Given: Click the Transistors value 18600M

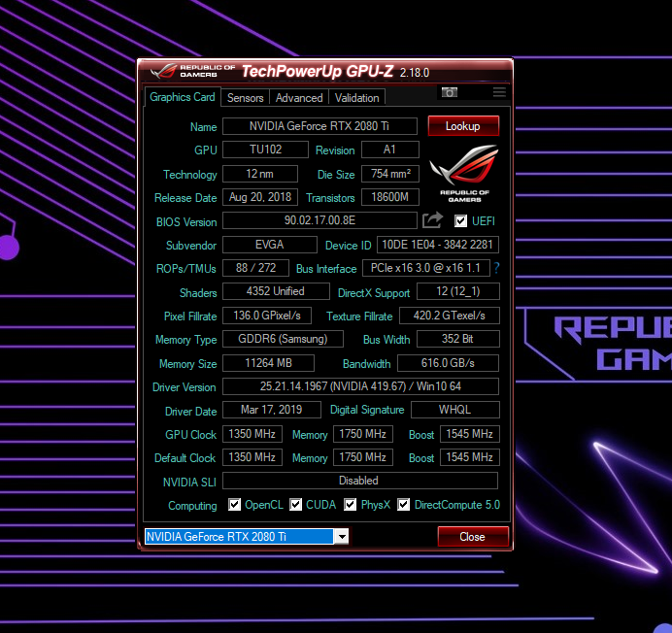Looking at the screenshot, I should pyautogui.click(x=390, y=197).
